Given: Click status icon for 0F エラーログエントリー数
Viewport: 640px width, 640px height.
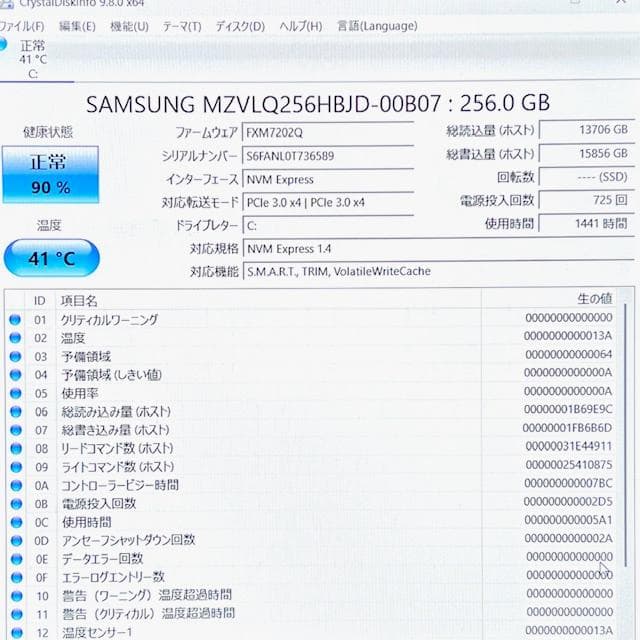Looking at the screenshot, I should click(17, 578).
